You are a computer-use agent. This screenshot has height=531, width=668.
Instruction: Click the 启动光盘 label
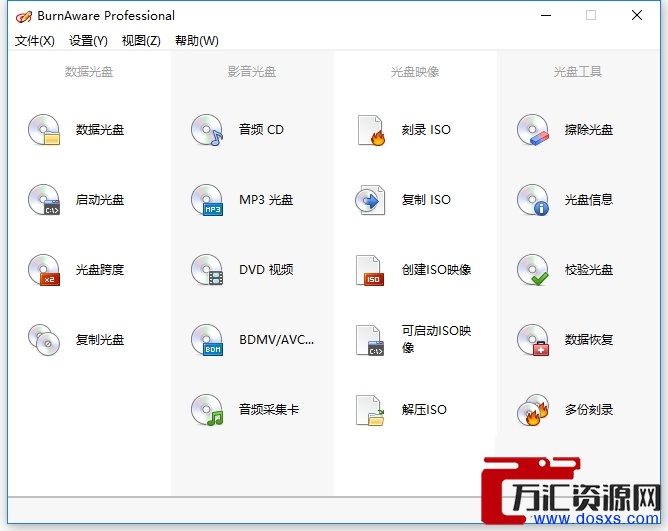coord(100,199)
